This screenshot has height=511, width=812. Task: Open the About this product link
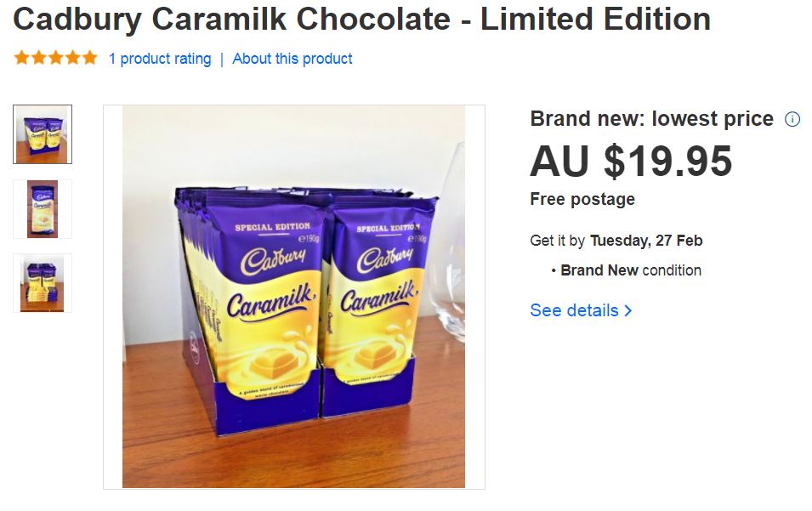[x=292, y=59]
